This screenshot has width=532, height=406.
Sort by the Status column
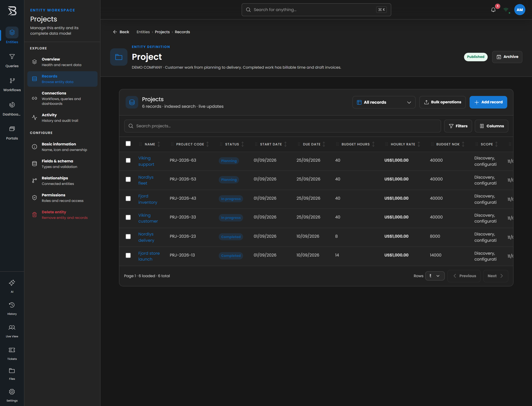(243, 144)
